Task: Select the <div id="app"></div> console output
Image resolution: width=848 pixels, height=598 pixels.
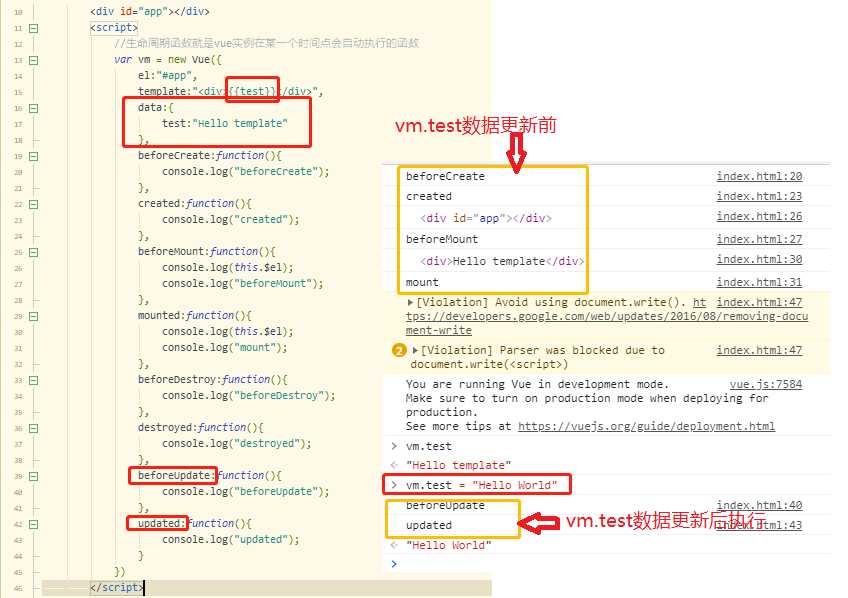Action: pyautogui.click(x=486, y=218)
